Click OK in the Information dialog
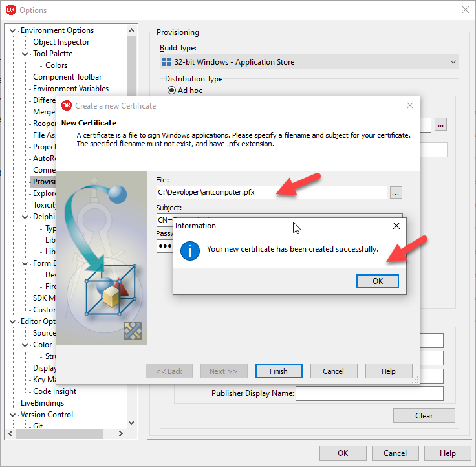 377,281
